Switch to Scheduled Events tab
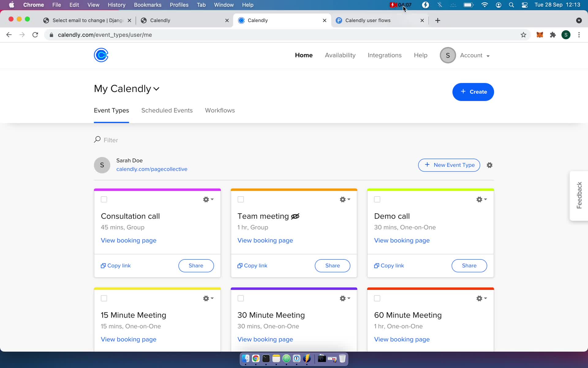This screenshot has width=588, height=368. point(167,110)
